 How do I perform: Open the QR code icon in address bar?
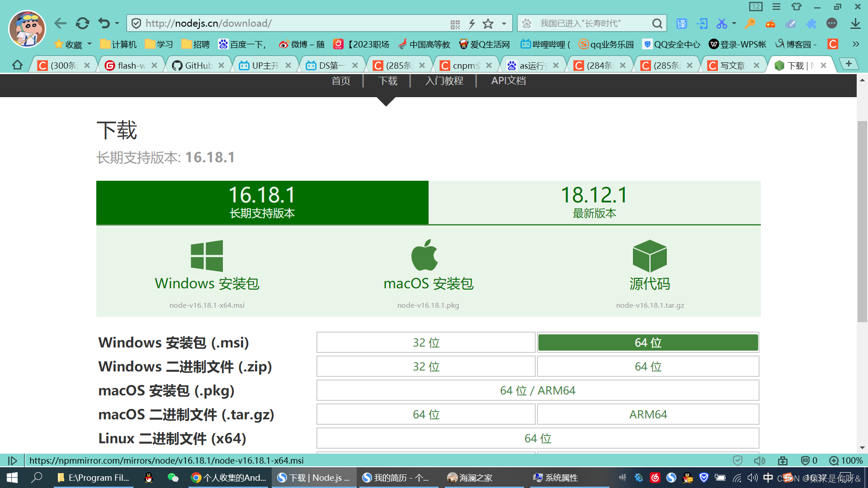click(x=455, y=24)
